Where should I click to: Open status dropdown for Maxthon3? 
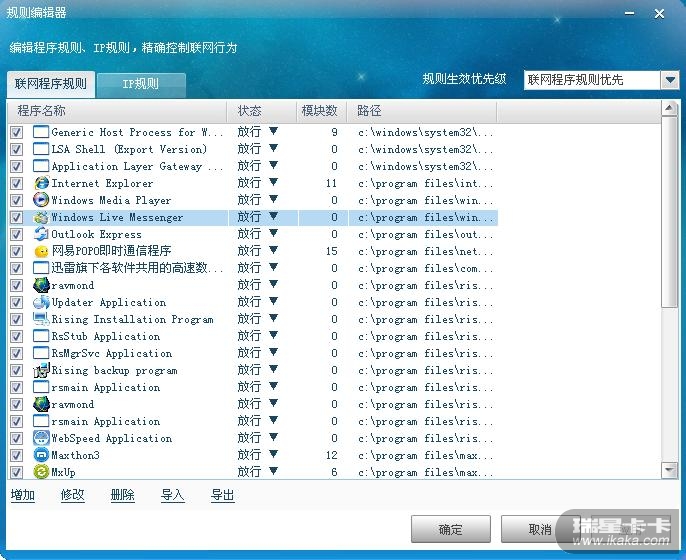tap(273, 454)
